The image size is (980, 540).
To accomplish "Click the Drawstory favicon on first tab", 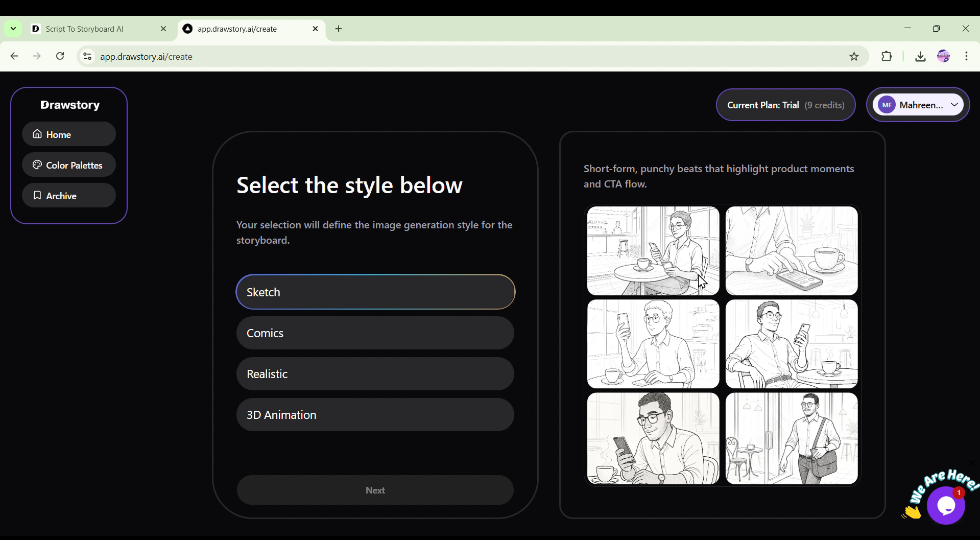I will pos(36,29).
